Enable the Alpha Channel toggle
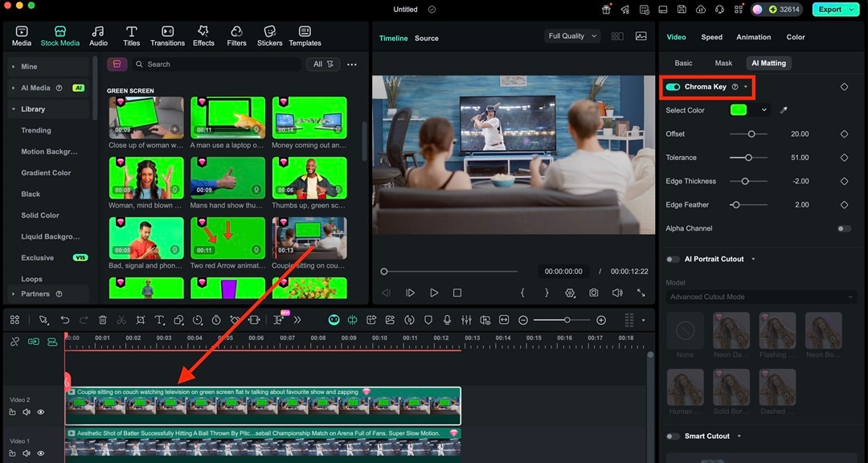 click(x=844, y=228)
